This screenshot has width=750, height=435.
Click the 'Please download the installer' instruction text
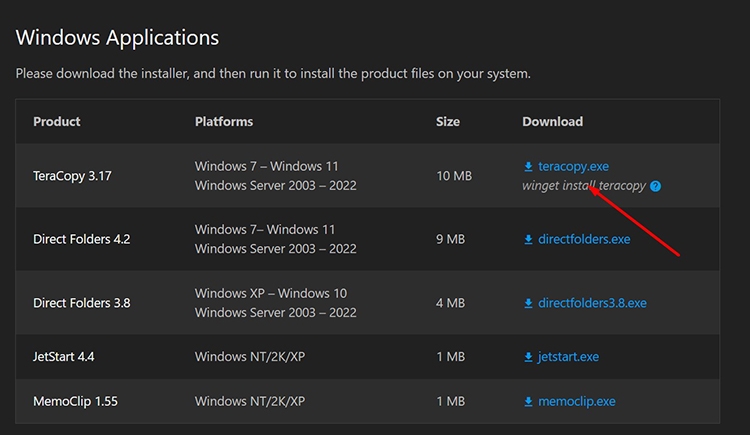(x=273, y=74)
